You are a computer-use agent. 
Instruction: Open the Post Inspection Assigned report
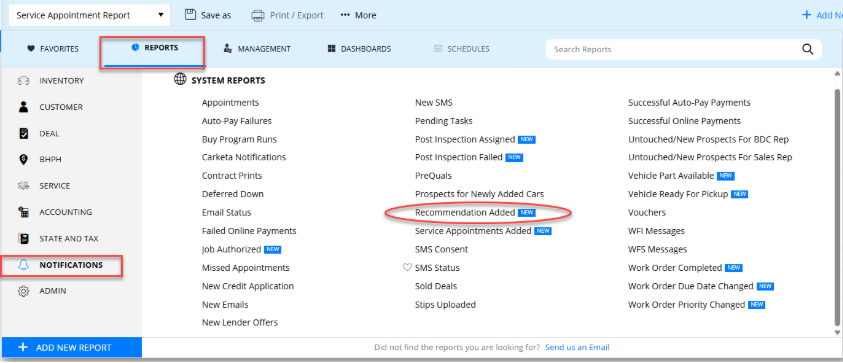click(x=465, y=139)
